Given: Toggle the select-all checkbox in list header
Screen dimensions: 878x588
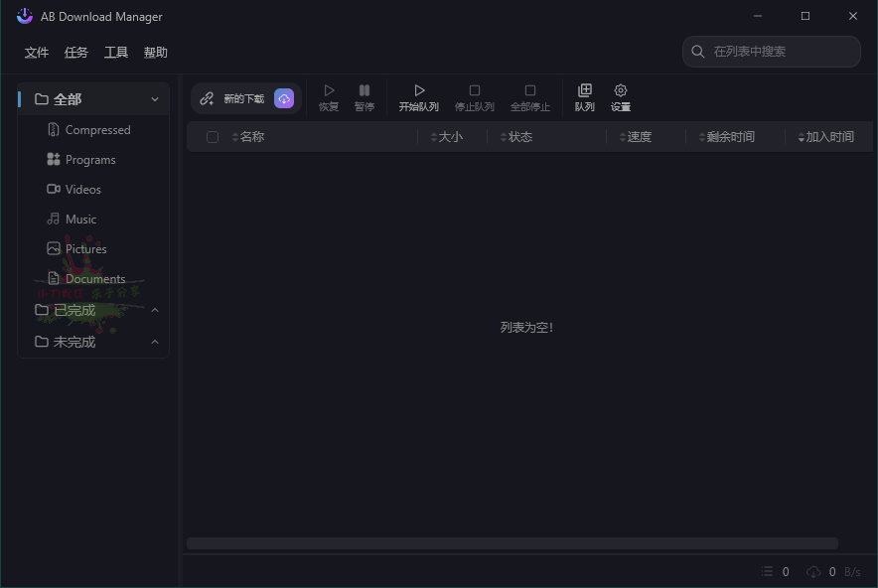Looking at the screenshot, I should [x=213, y=136].
